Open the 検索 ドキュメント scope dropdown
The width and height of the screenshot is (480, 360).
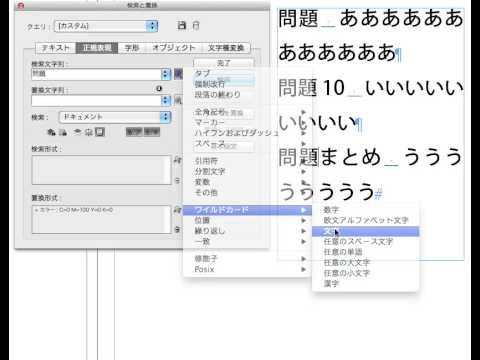[x=115, y=117]
